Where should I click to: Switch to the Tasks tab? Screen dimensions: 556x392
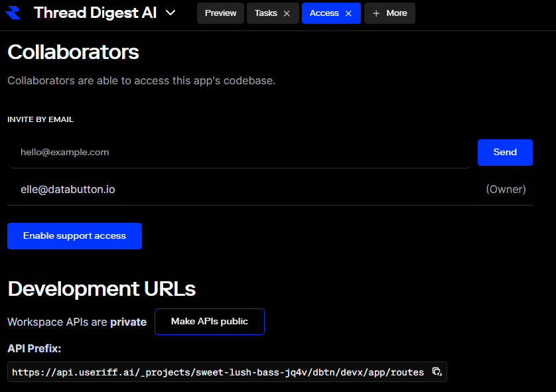coord(266,13)
